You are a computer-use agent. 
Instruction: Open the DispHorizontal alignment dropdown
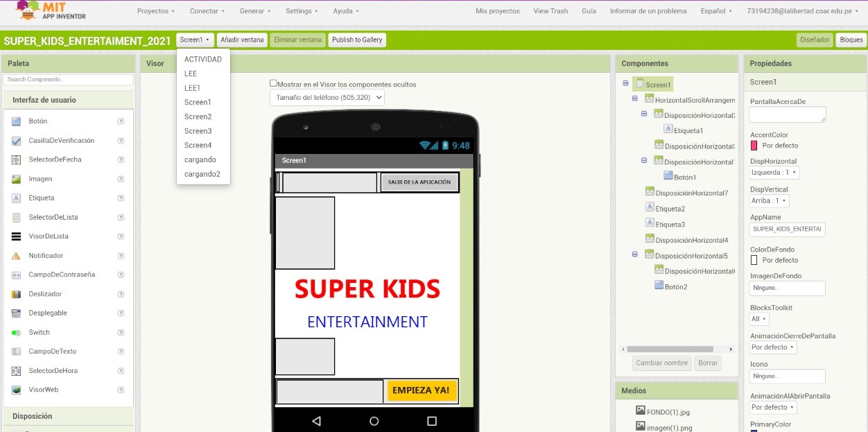[x=774, y=173]
